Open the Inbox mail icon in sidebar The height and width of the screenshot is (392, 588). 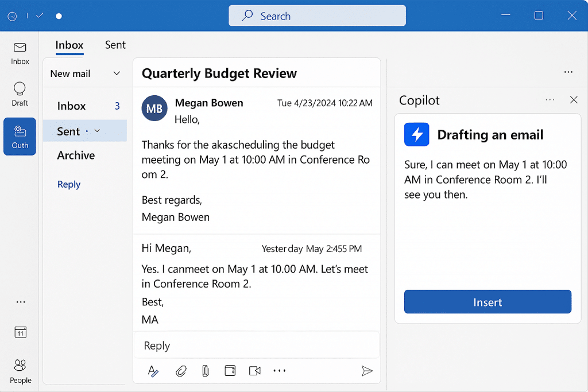coord(20,52)
